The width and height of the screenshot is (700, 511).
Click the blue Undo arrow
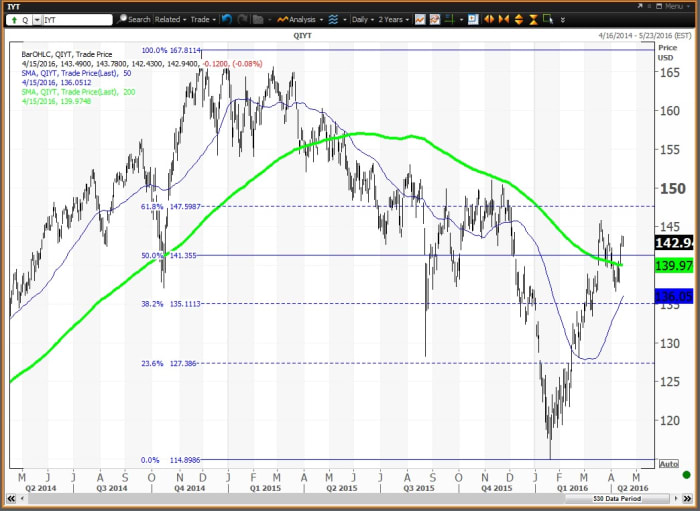227,20
